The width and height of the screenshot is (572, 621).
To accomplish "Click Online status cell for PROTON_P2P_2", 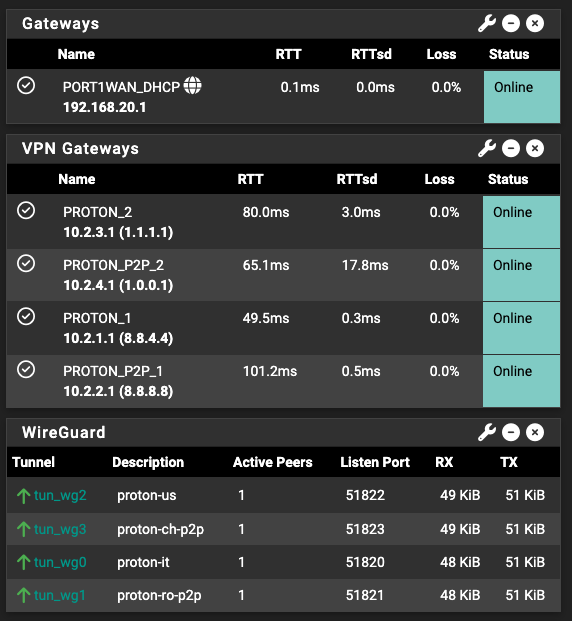I will [521, 275].
